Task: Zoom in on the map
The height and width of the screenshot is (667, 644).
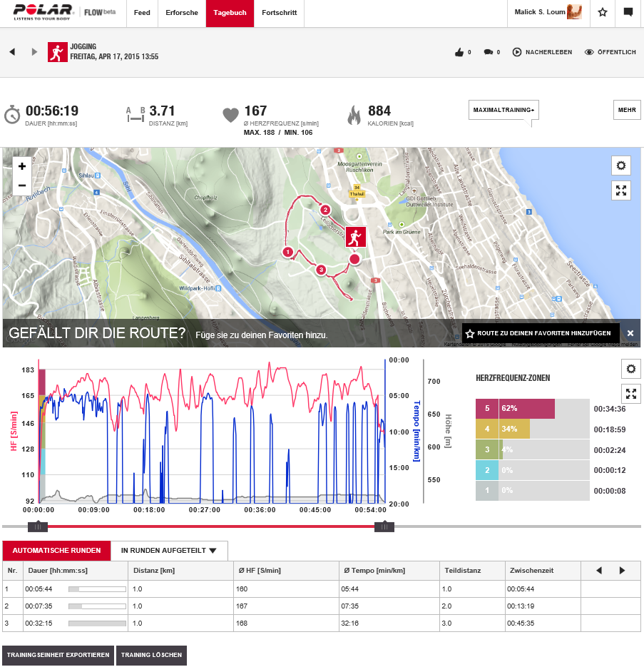Action: point(22,166)
